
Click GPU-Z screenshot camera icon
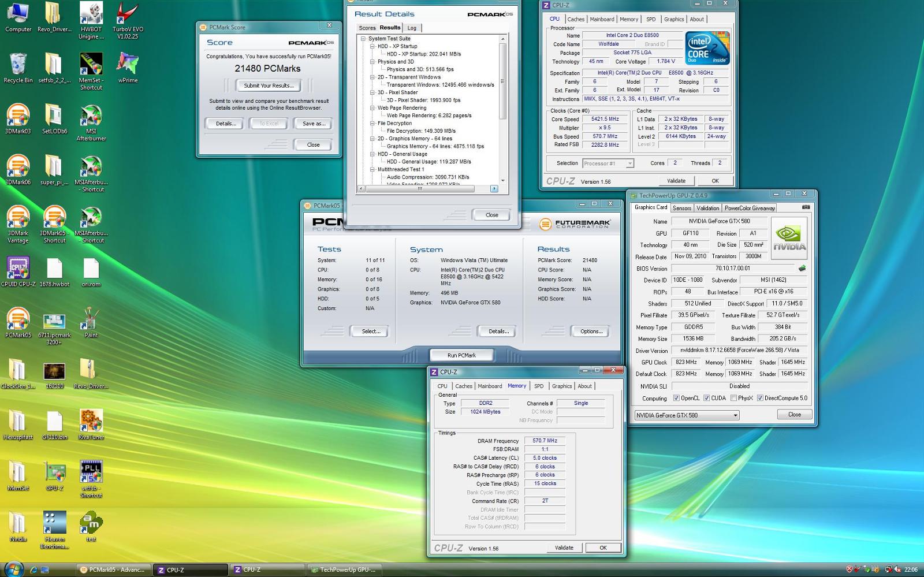pyautogui.click(x=806, y=207)
